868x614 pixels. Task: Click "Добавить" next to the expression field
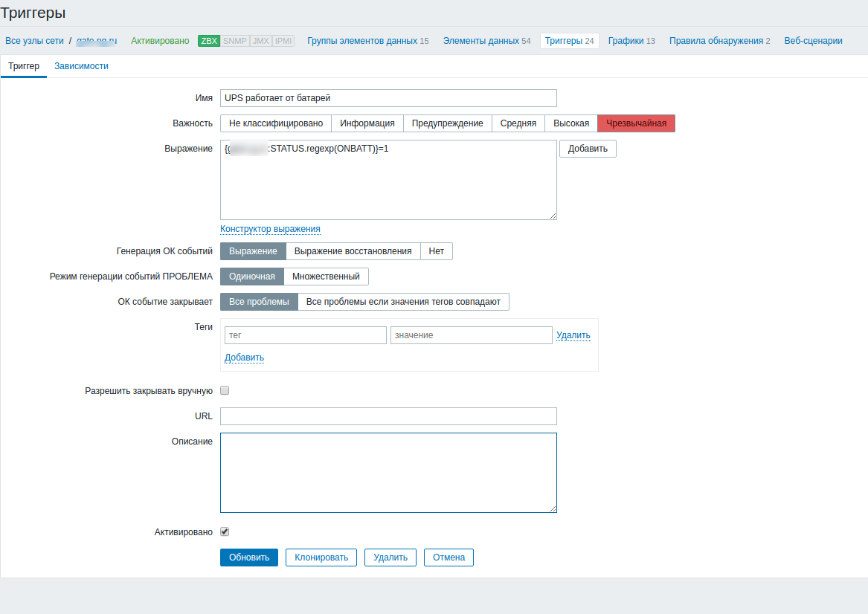[x=587, y=148]
